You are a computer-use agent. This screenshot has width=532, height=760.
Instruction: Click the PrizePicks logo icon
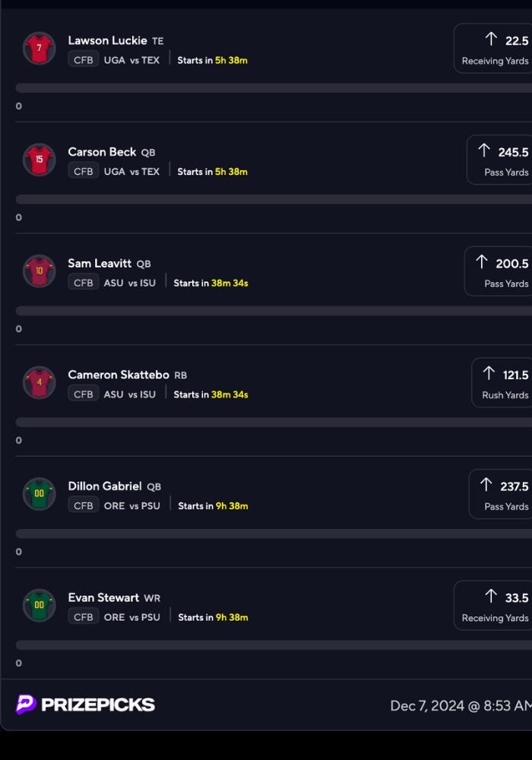tap(27, 705)
